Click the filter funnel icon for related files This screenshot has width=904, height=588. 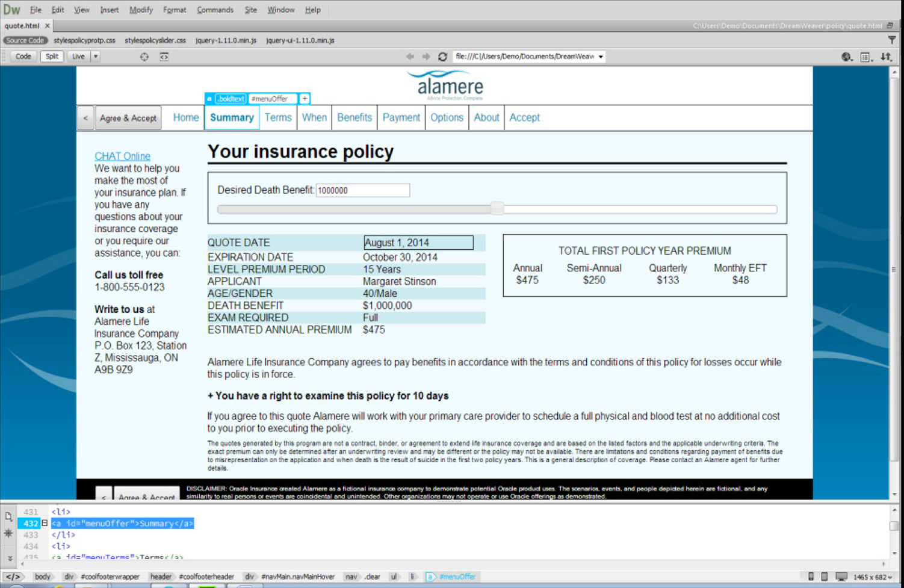[892, 40]
